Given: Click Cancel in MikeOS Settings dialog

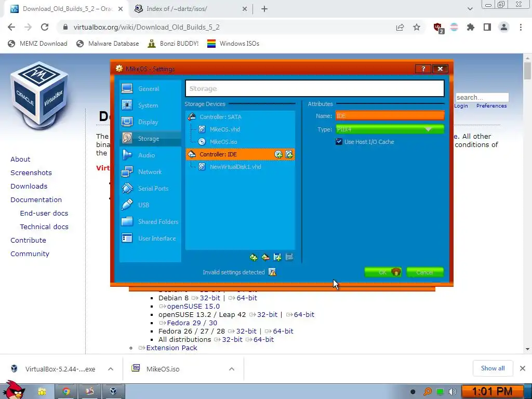Looking at the screenshot, I should (x=425, y=272).
